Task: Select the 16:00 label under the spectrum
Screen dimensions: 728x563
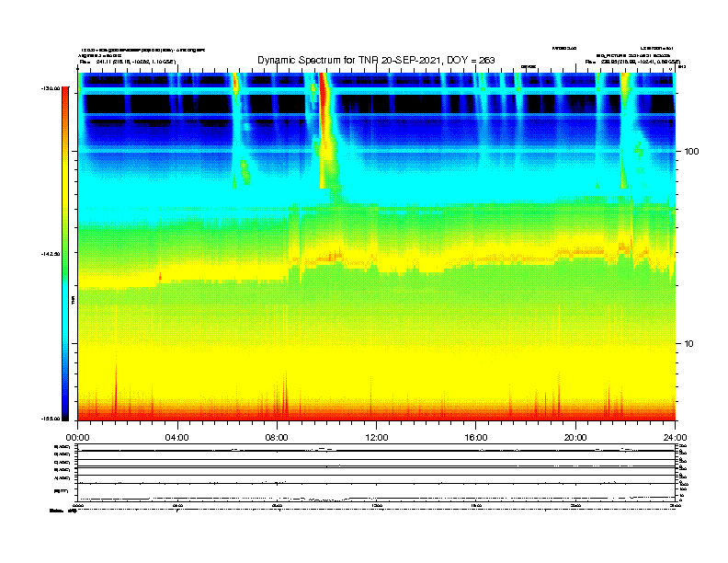Action: (x=476, y=438)
